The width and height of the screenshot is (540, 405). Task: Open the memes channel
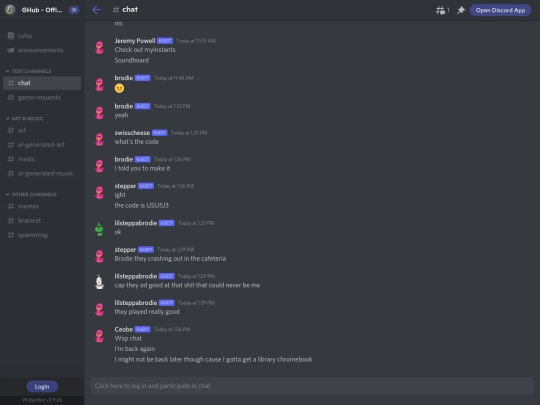pos(42,206)
